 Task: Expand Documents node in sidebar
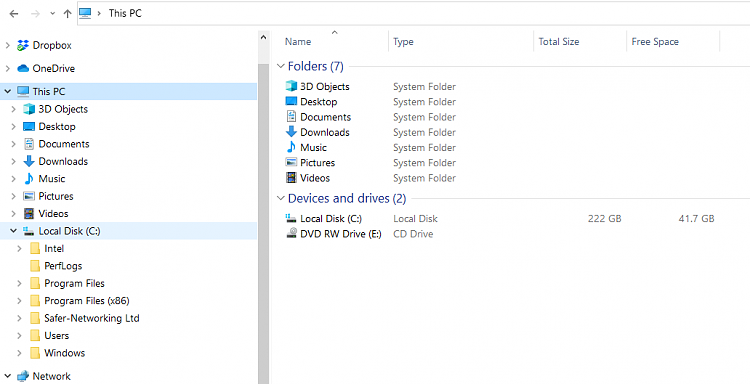(x=14, y=144)
